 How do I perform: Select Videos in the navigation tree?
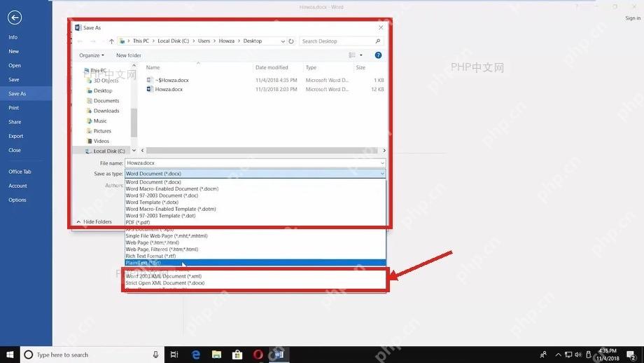pyautogui.click(x=101, y=141)
